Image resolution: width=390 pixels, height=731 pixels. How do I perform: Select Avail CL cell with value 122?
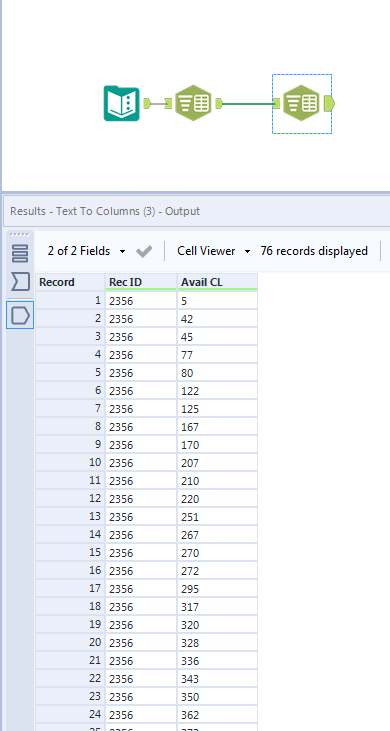[x=217, y=391]
